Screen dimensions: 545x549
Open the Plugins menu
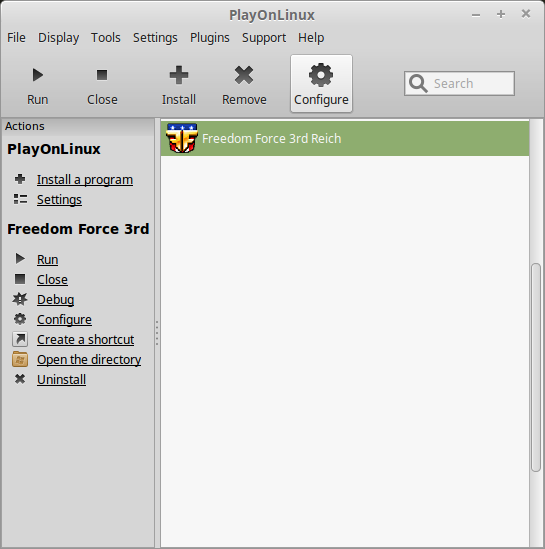(x=210, y=37)
